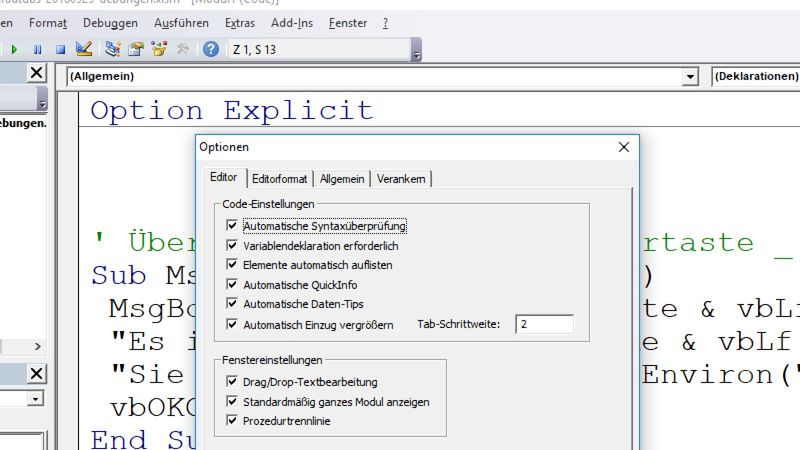This screenshot has height=450, width=800.
Task: Switch to the Editorformat tab
Action: click(280, 179)
